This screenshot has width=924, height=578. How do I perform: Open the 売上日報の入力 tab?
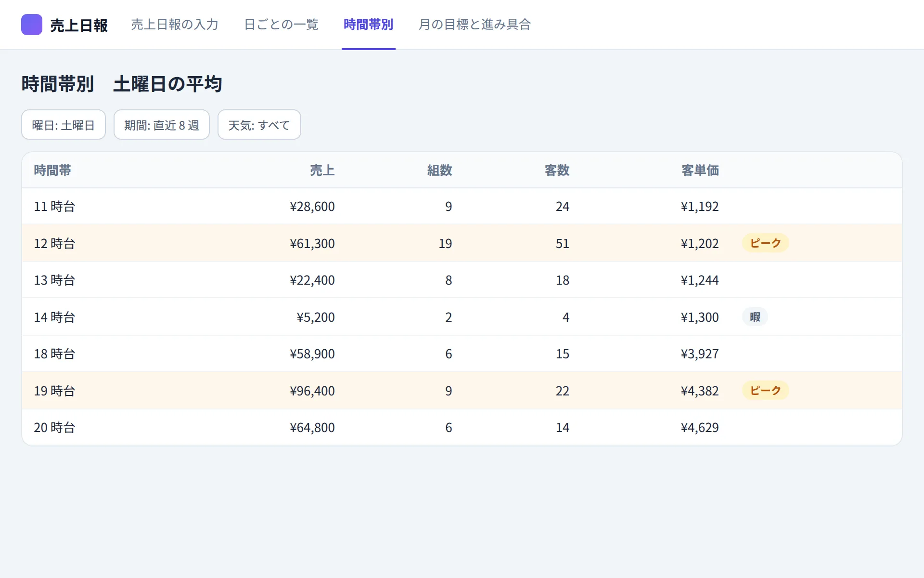tap(175, 25)
